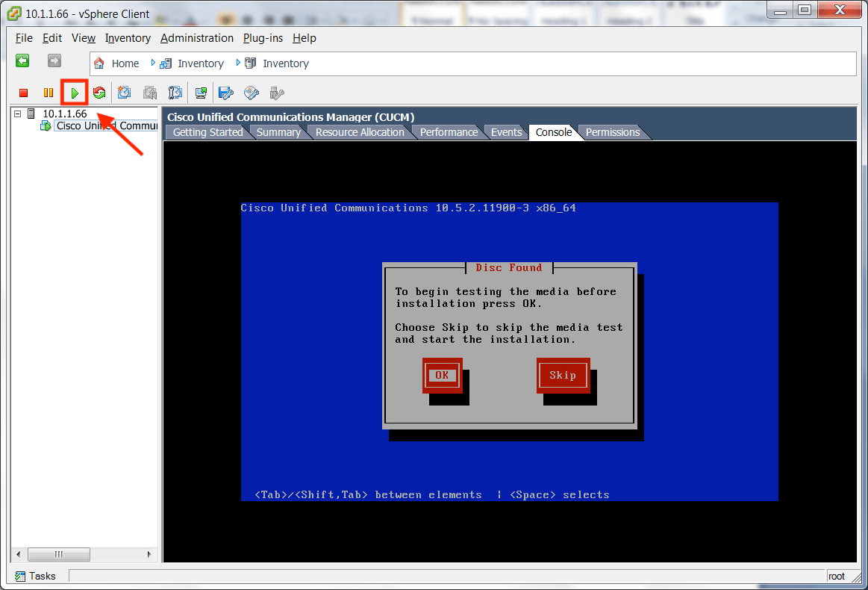Click the USB device connection icon
Viewport: 868px width, 590px height.
[277, 93]
